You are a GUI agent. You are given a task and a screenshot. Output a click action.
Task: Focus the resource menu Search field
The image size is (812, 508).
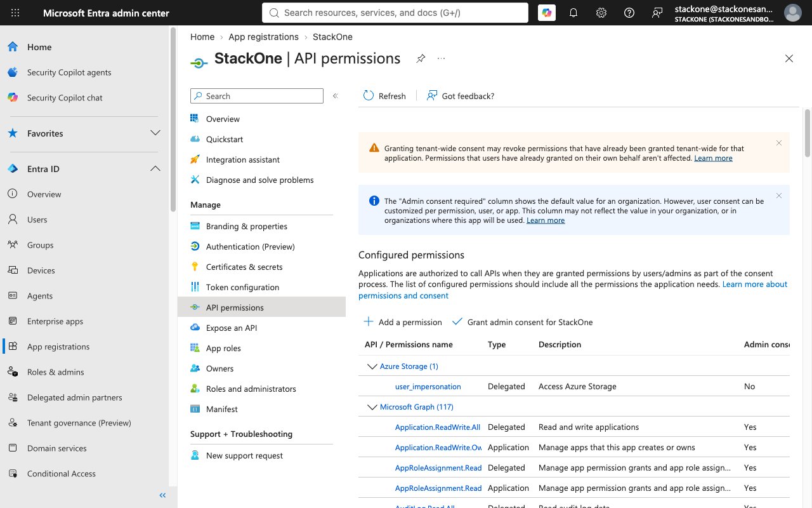257,96
